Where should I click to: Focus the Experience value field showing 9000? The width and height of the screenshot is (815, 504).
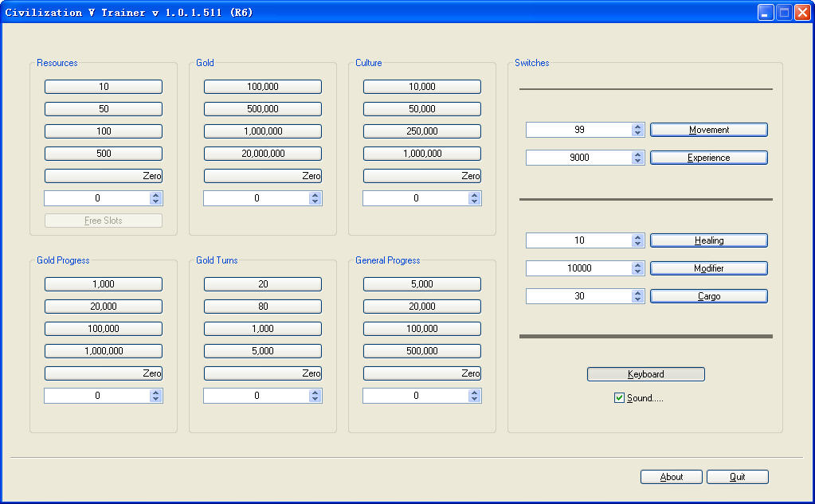[579, 158]
